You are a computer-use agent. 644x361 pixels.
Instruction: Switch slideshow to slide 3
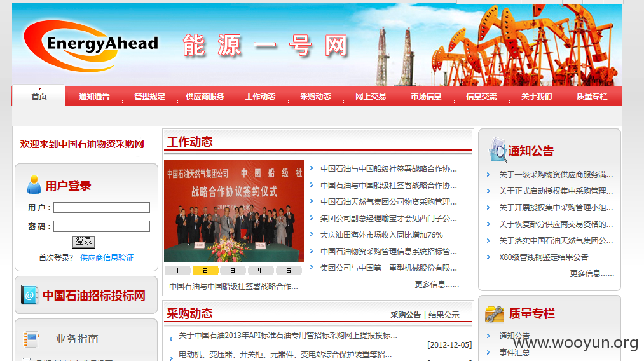pyautogui.click(x=233, y=271)
